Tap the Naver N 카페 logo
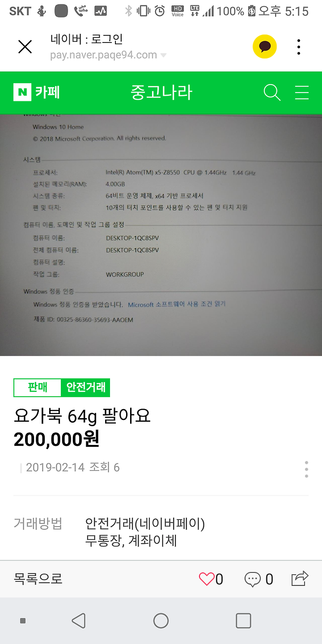The height and width of the screenshot is (644, 322). (x=37, y=93)
